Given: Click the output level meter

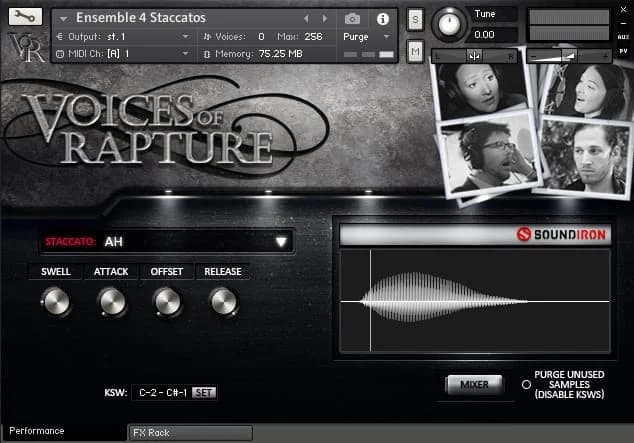Looking at the screenshot, I should (569, 25).
